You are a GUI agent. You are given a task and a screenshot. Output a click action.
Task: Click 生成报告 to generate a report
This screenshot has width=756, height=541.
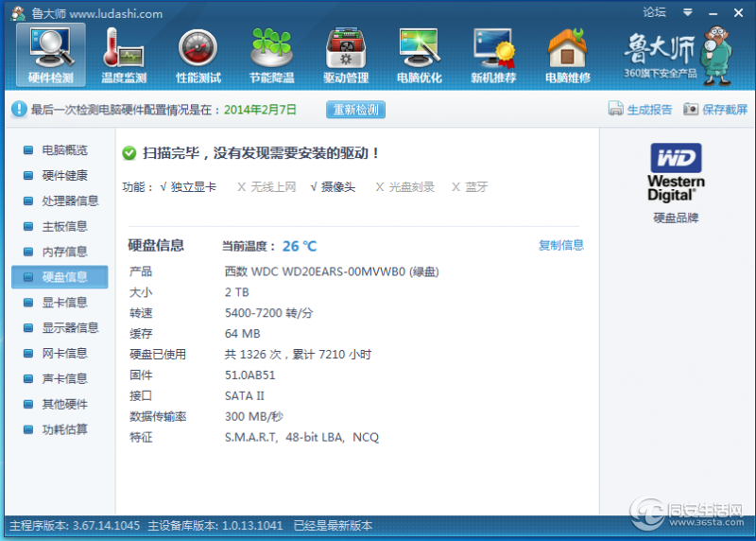coord(641,109)
